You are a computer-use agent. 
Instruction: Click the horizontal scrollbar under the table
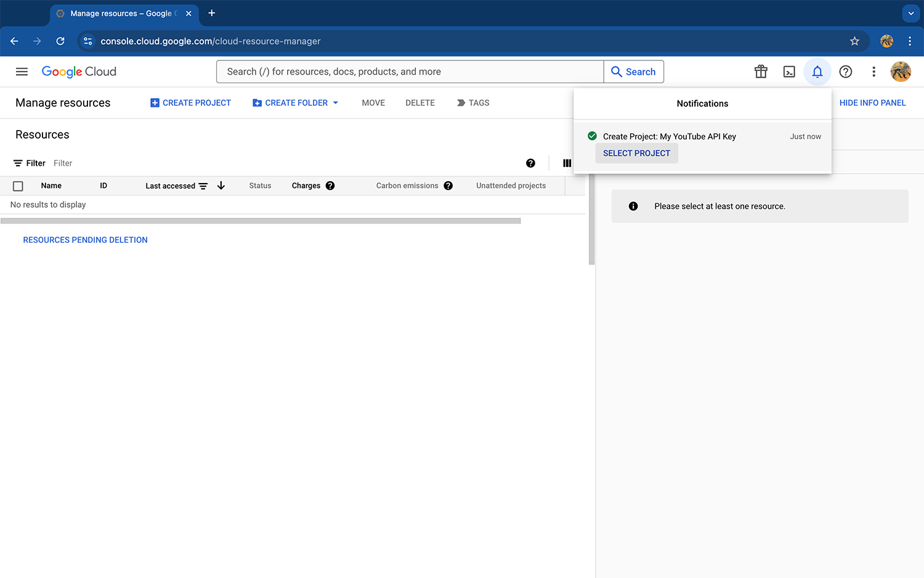click(x=261, y=221)
